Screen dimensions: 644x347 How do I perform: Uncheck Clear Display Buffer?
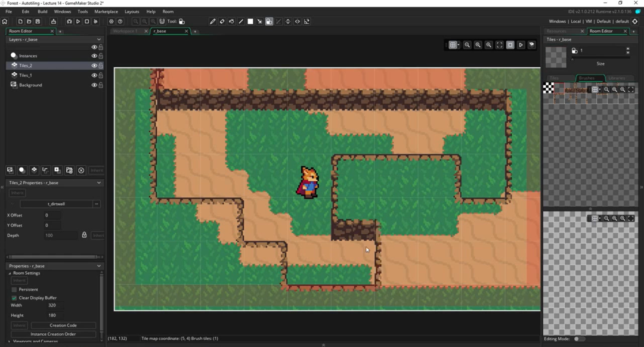point(14,298)
